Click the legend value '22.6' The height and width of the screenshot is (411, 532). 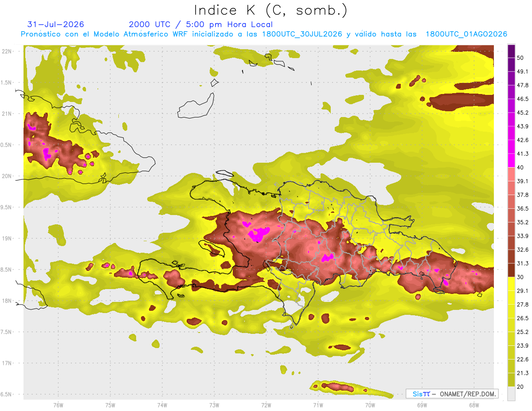click(523, 360)
